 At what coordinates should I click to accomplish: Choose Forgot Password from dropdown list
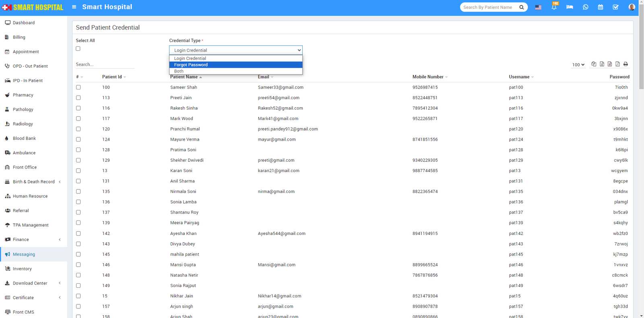coord(235,65)
